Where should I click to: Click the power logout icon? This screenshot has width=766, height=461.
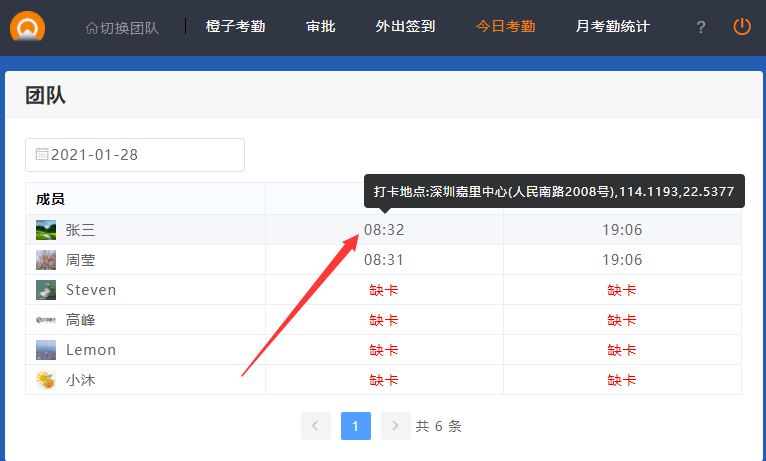(x=741, y=27)
